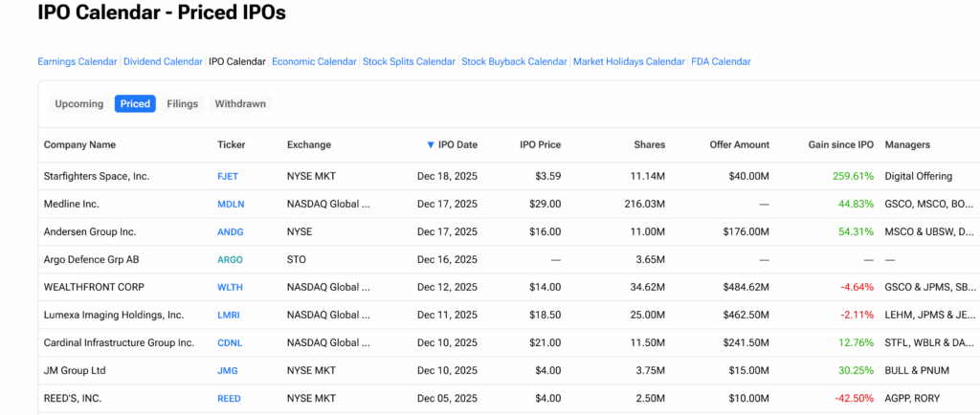Screen dimensions: 980x415
Task: Click the Company Name column header
Action: click(x=79, y=145)
